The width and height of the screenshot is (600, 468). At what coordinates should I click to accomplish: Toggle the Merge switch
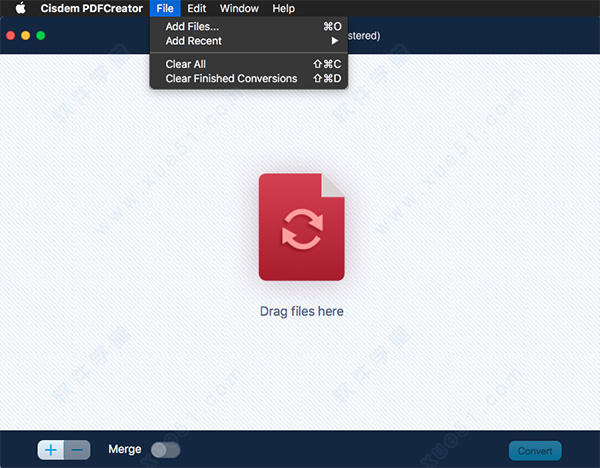point(165,450)
